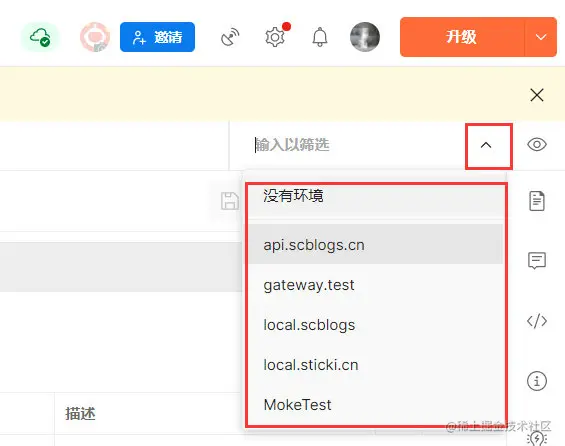Screen dimensions: 565x446
Task: Click the blue 邀请 invite button
Action: [x=157, y=37]
